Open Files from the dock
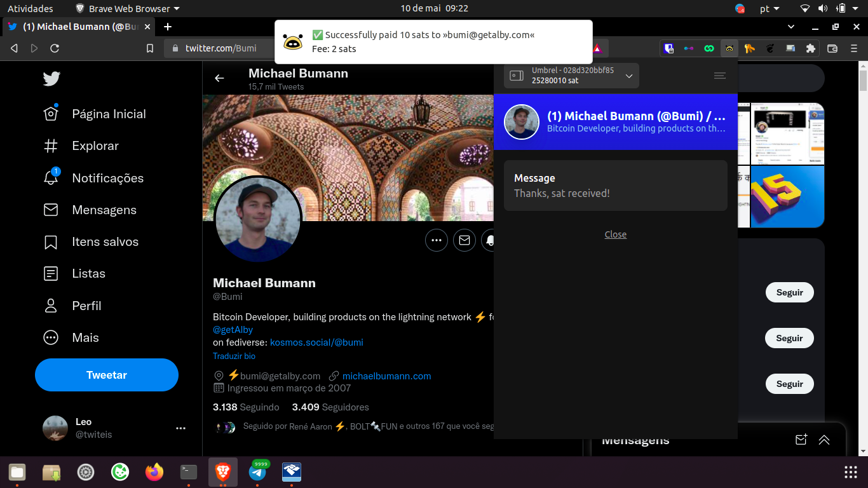Screen dimensions: 868x488 click(x=17, y=472)
